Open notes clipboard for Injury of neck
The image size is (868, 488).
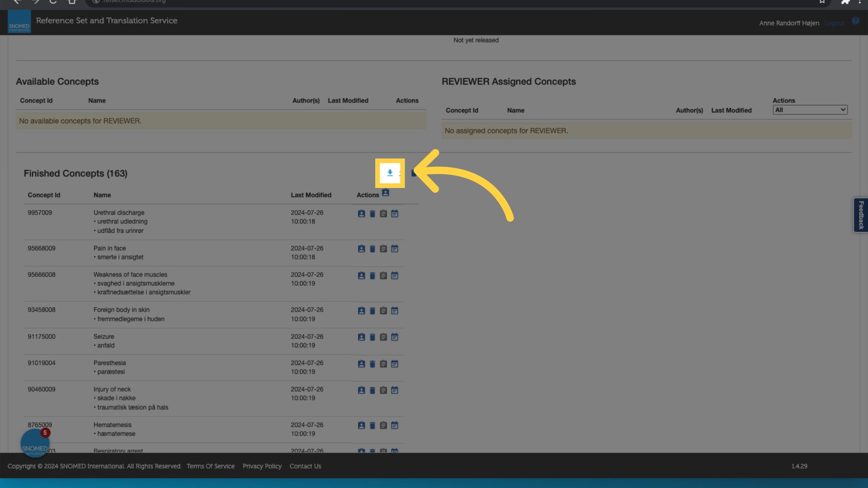click(x=383, y=390)
